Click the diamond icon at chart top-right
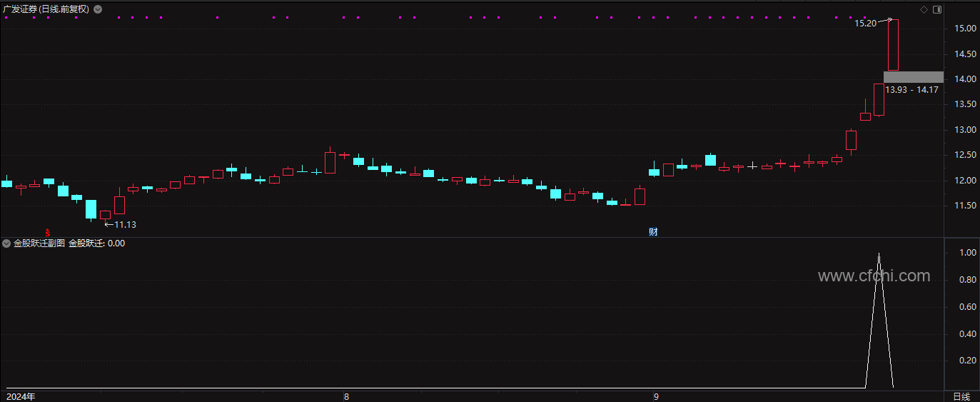Viewport: 980px width, 402px height. [x=924, y=9]
